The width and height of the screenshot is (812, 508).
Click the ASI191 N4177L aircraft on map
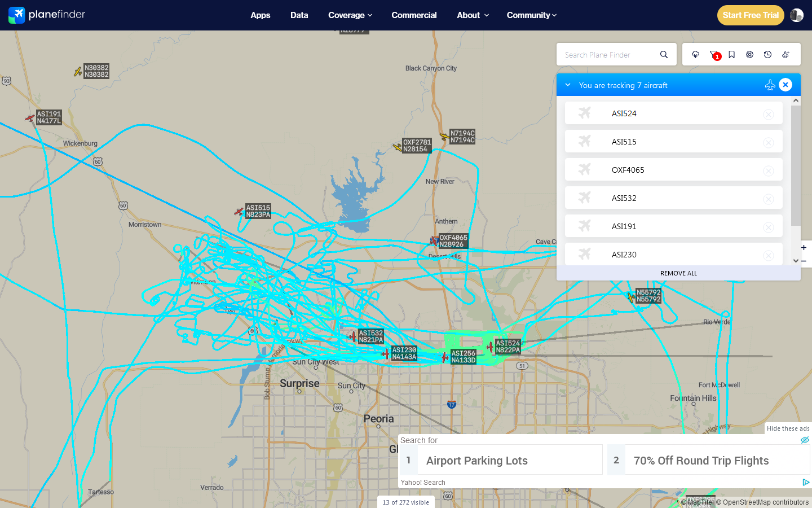[30, 118]
